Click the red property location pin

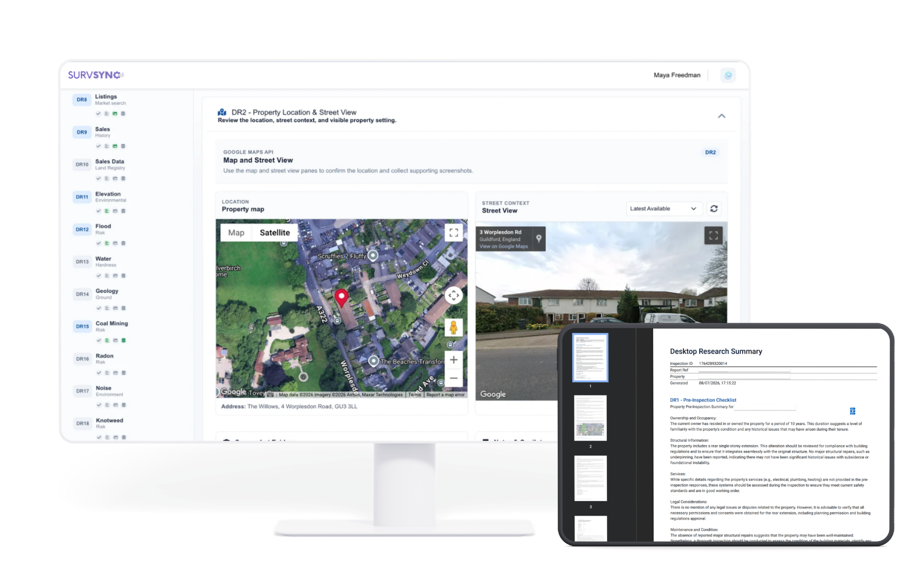[x=342, y=298]
